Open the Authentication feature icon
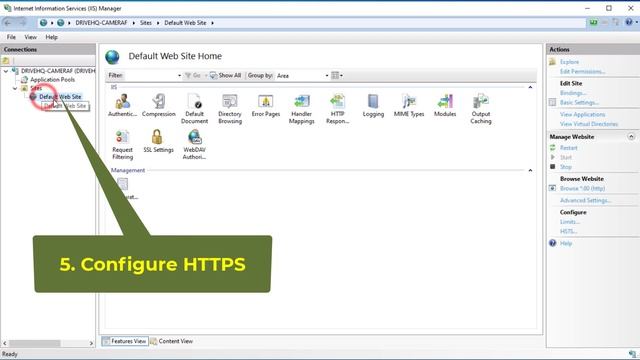 (122, 105)
